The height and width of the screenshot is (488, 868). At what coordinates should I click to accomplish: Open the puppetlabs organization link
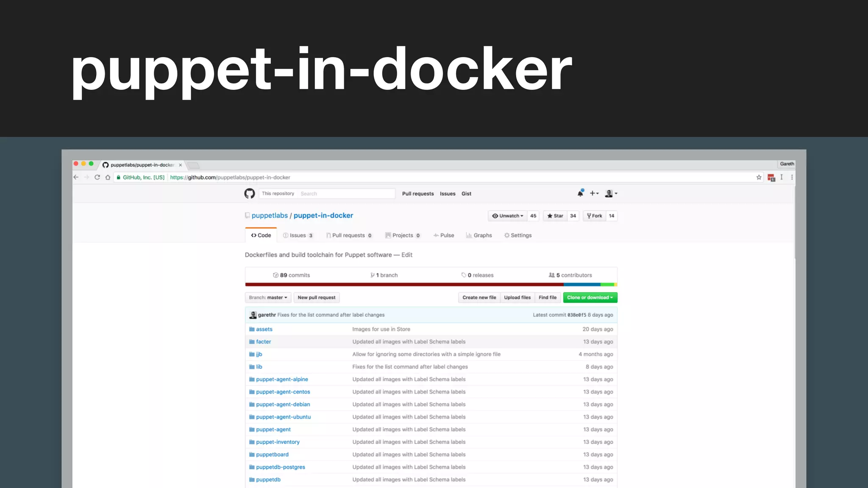pos(270,216)
